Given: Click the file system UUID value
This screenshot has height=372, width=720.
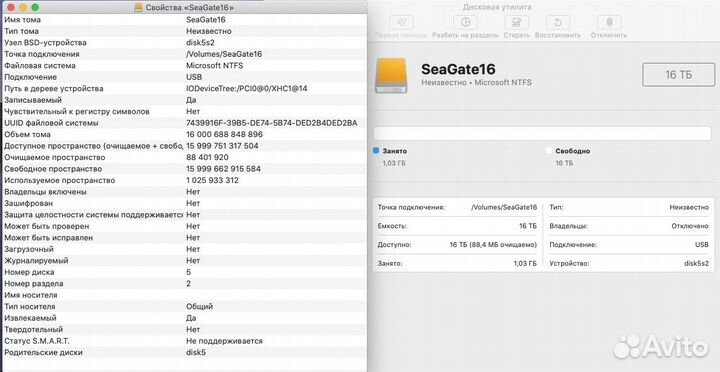Looking at the screenshot, I should pos(271,123).
